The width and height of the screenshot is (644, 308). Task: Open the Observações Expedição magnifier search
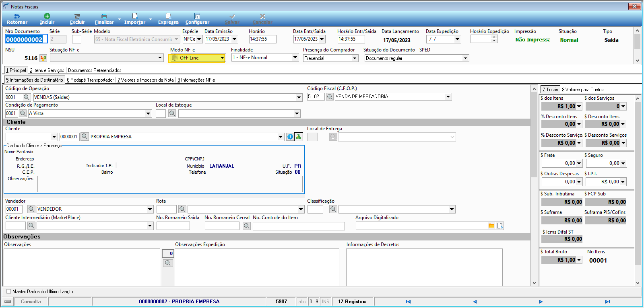tap(168, 263)
